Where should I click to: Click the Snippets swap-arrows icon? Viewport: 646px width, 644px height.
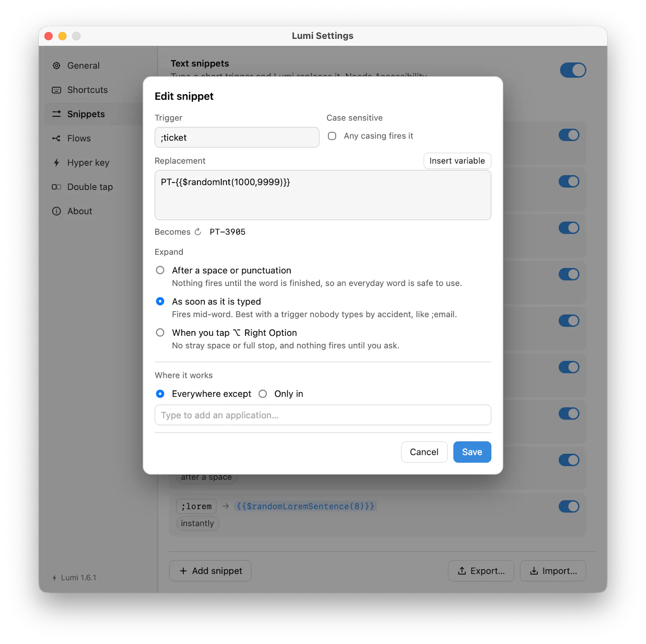pos(57,114)
